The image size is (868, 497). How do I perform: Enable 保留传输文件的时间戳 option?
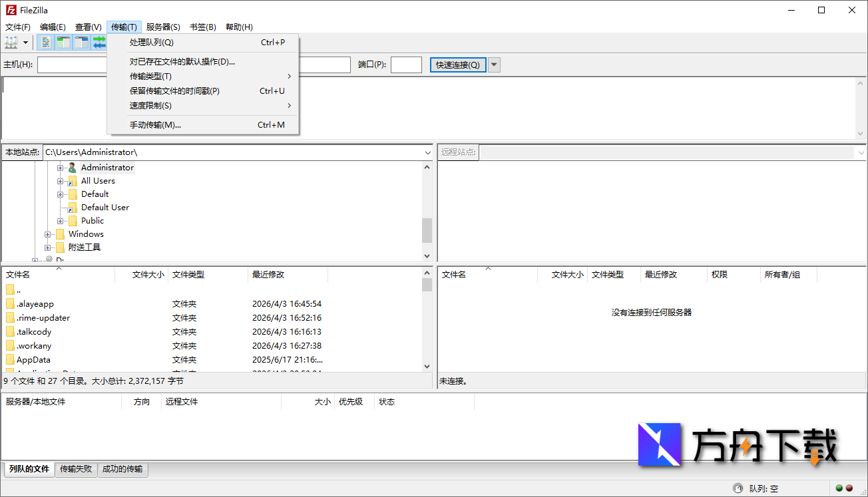pos(173,90)
